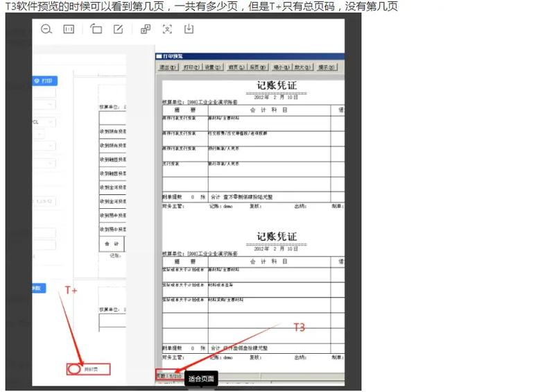
Task: Open the edit pencil icon in viewer toolbar
Action: click(x=119, y=29)
